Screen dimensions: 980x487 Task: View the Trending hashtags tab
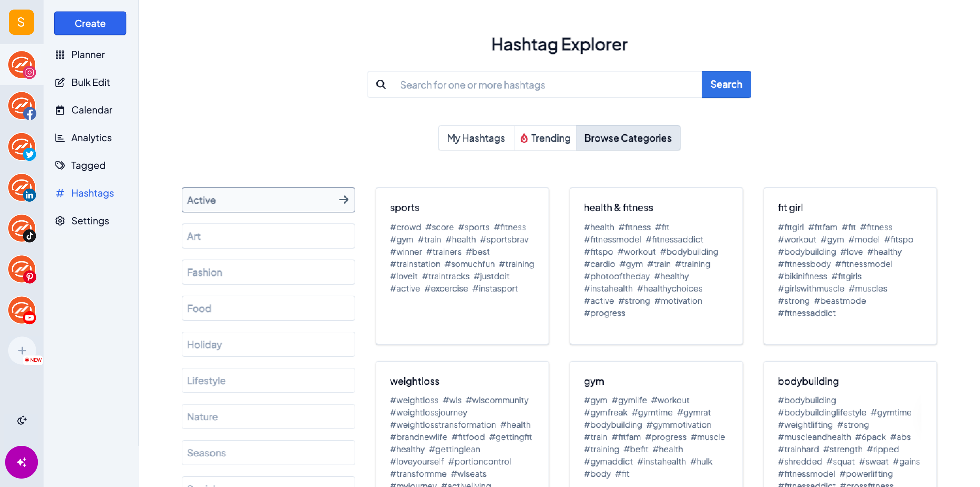click(x=545, y=138)
